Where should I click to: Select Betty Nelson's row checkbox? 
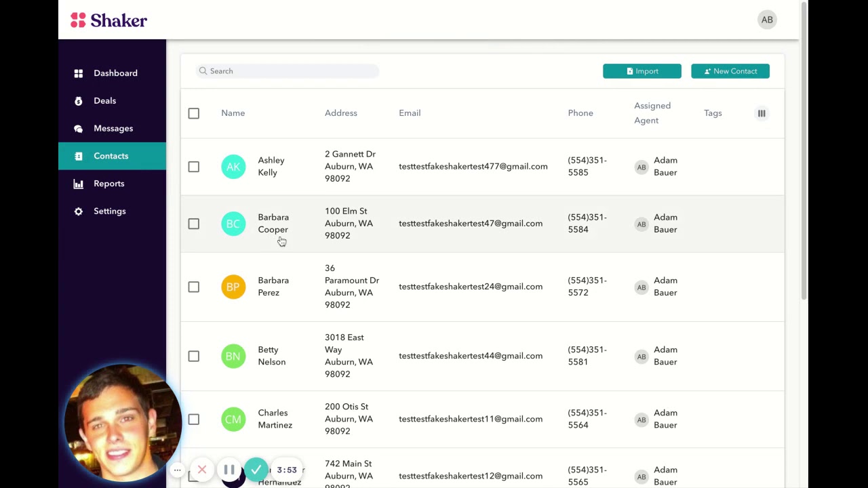click(x=194, y=357)
